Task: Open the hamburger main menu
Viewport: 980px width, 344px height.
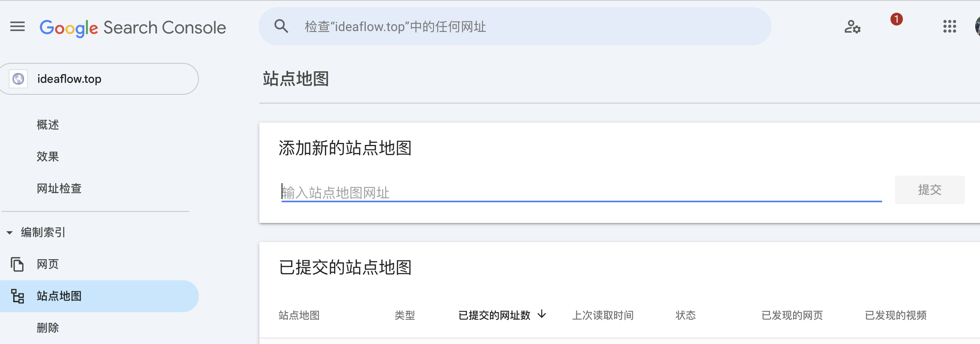Action: pos(17,27)
